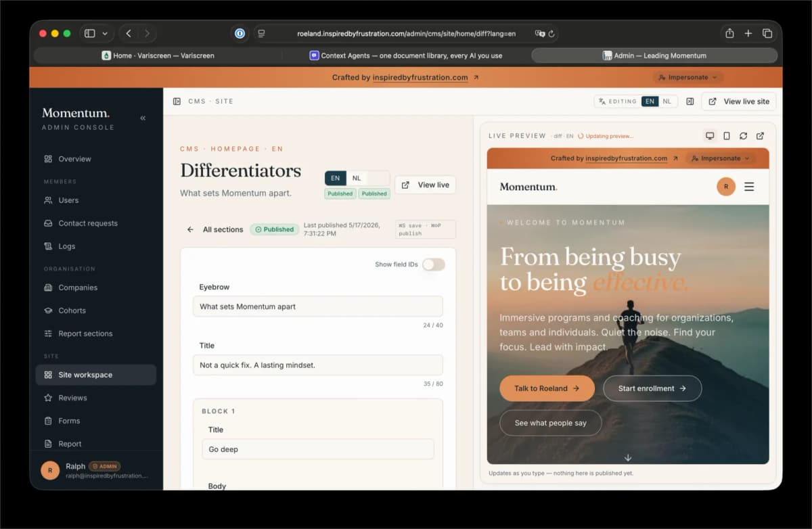Go back to All sections
This screenshot has height=529, width=812.
click(215, 229)
